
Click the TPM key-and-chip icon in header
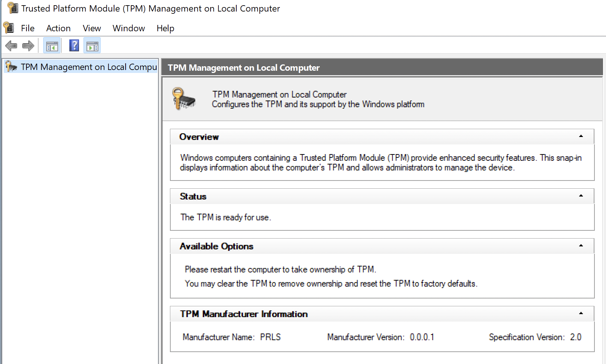[x=184, y=99]
